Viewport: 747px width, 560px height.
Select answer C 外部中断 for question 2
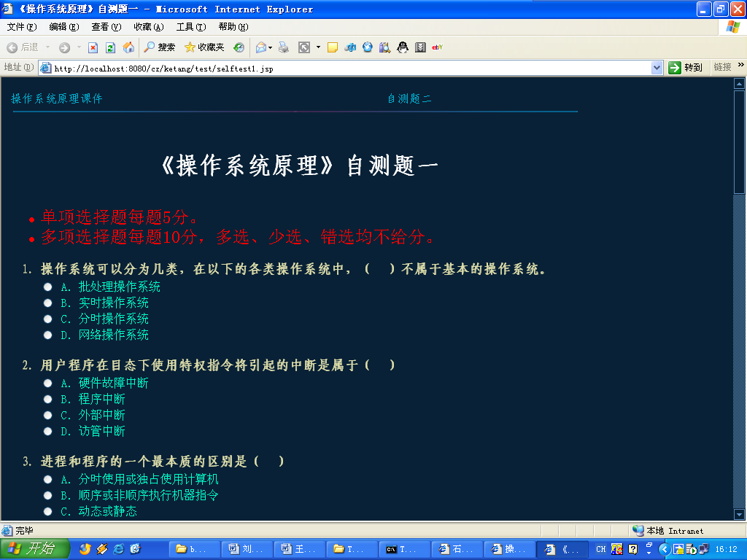47,415
